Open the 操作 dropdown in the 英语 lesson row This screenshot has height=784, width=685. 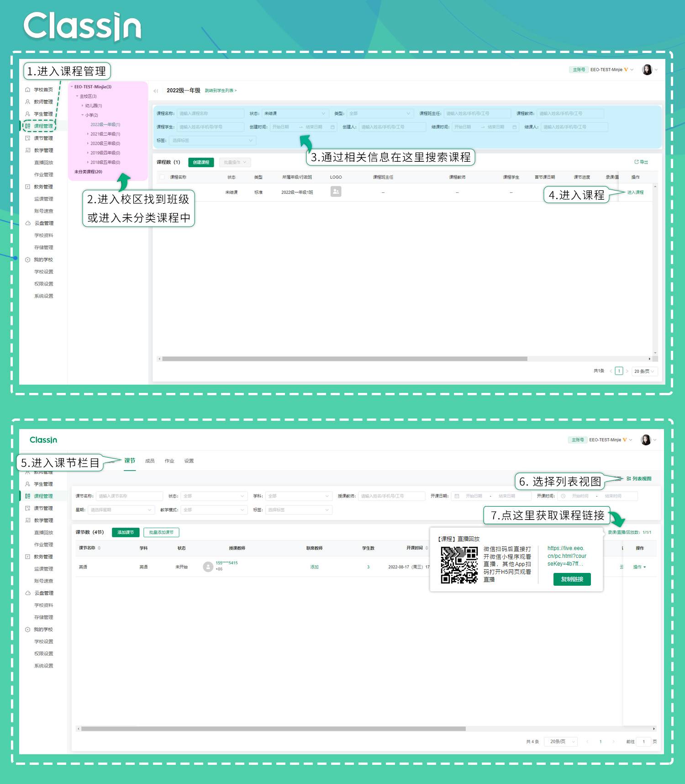(639, 567)
